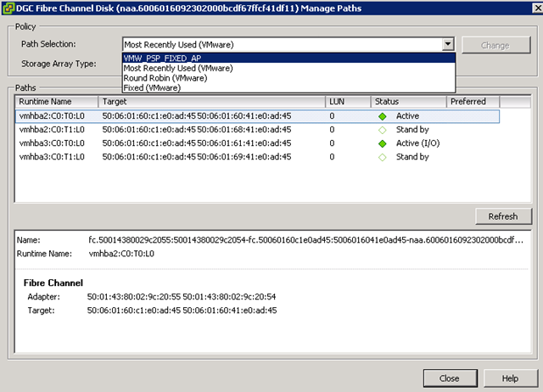Click the Target WWN value in Fibre Channel details
543x392 pixels.
tap(182, 311)
